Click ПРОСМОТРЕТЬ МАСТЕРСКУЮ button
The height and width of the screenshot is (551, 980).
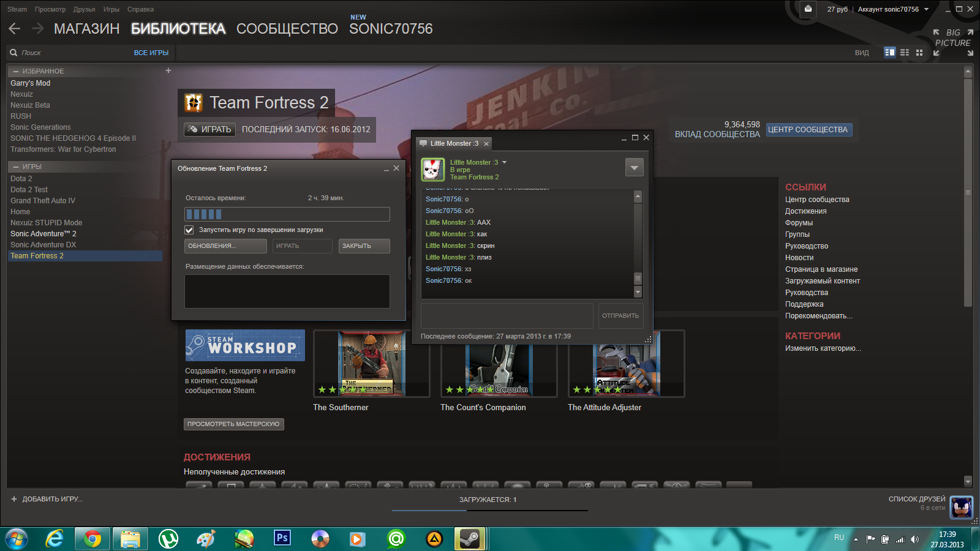coord(234,424)
